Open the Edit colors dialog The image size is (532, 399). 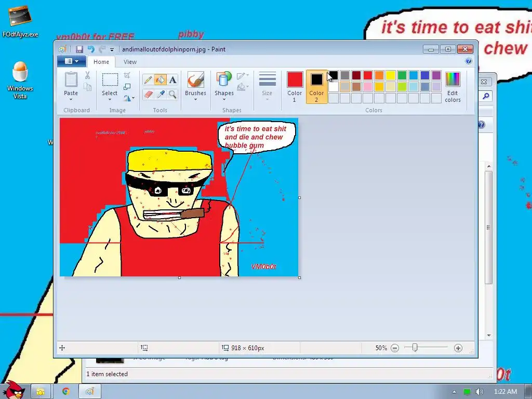click(x=453, y=87)
